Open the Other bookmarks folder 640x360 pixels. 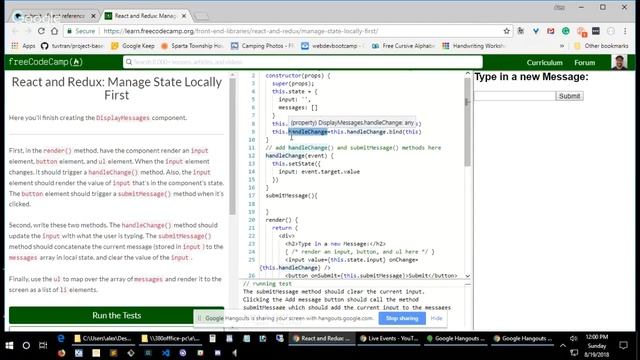click(601, 46)
